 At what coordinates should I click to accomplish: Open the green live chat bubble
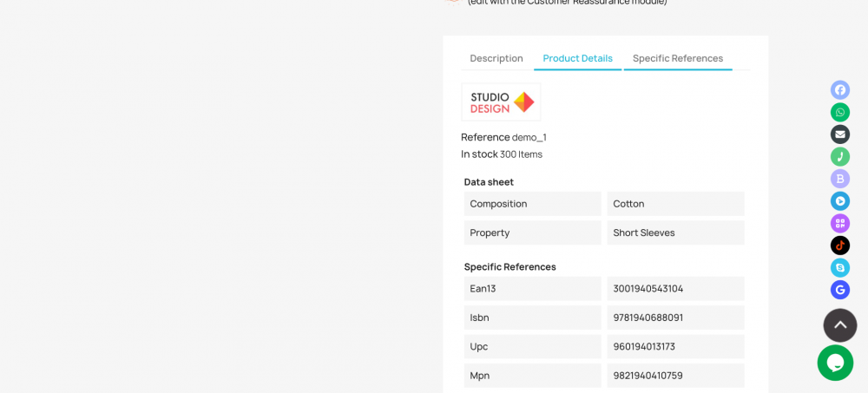[x=835, y=363]
